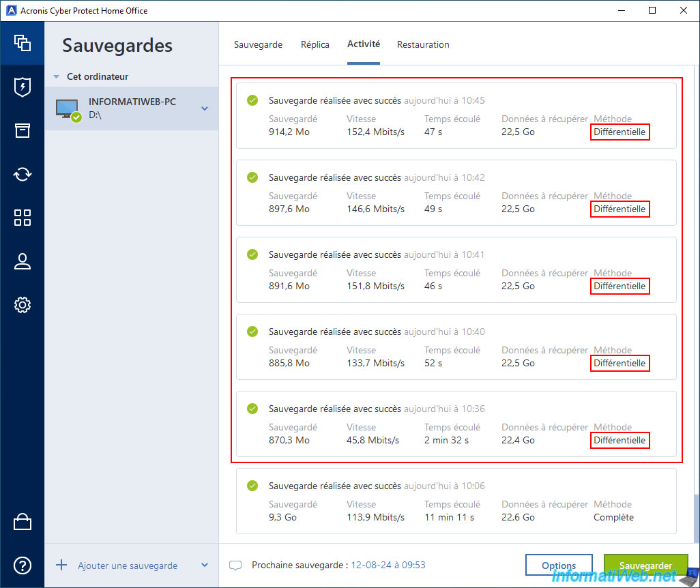Click the 10:42 backup success title
The image size is (700, 588).
click(335, 177)
